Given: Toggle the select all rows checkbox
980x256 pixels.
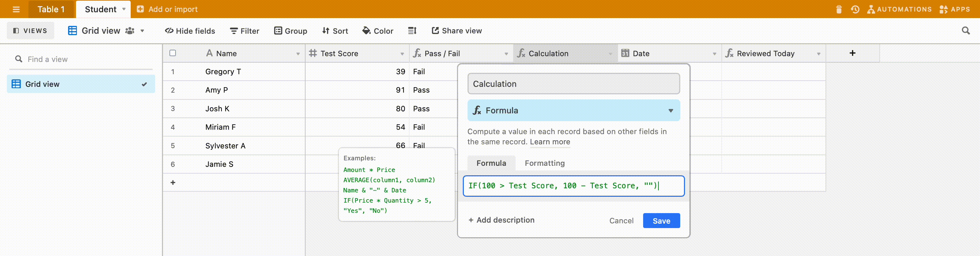Looking at the screenshot, I should (x=173, y=53).
